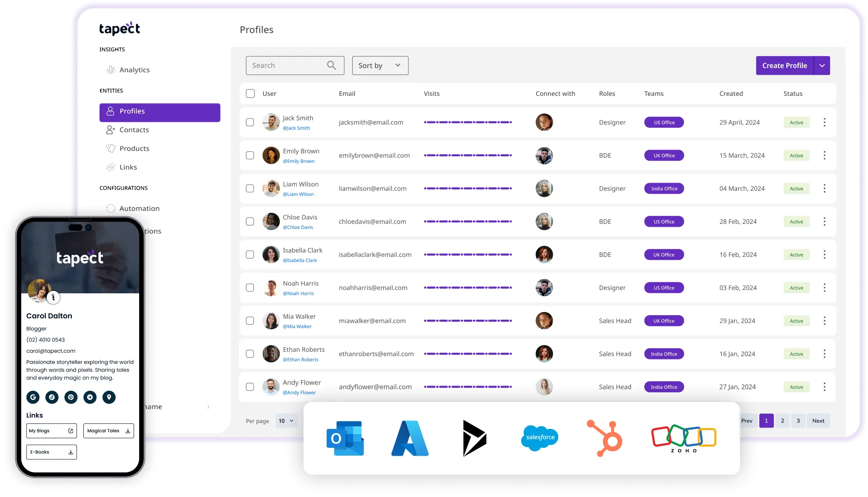Open the Contacts section icon
Image resolution: width=868 pixels, height=497 pixels.
110,129
